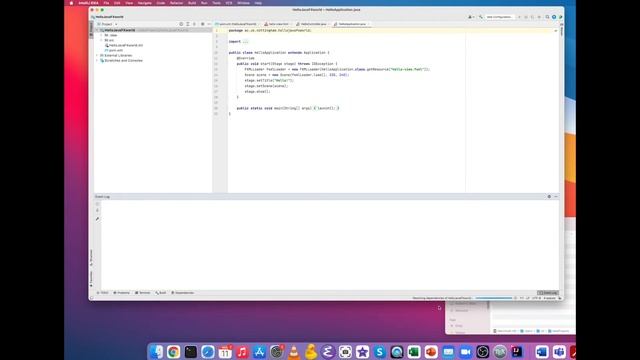Open Calendar from the Dock
640x360 pixels.
tap(224, 352)
